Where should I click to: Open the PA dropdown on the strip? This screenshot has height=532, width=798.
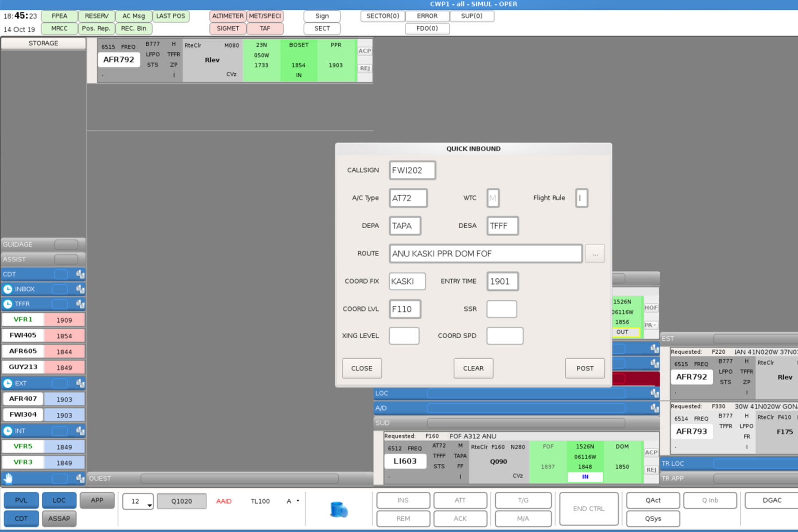tap(650, 325)
